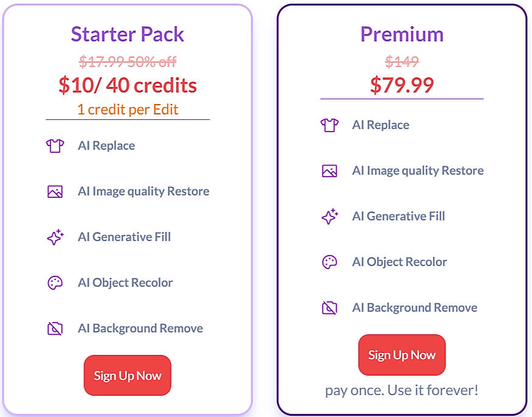Click the Premium heading
The image size is (532, 417).
point(402,35)
